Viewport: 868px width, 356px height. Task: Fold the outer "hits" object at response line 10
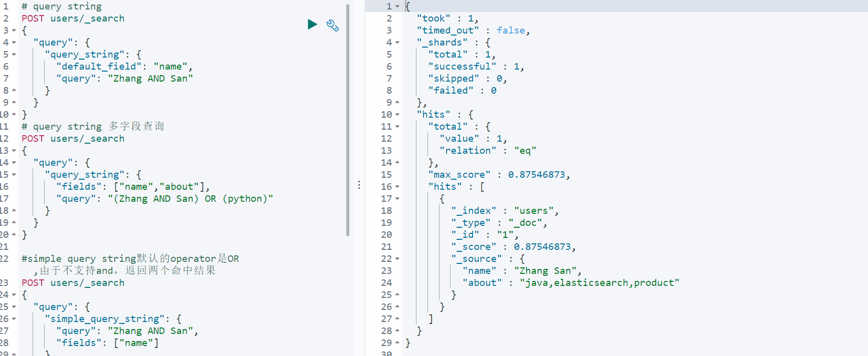pos(397,115)
